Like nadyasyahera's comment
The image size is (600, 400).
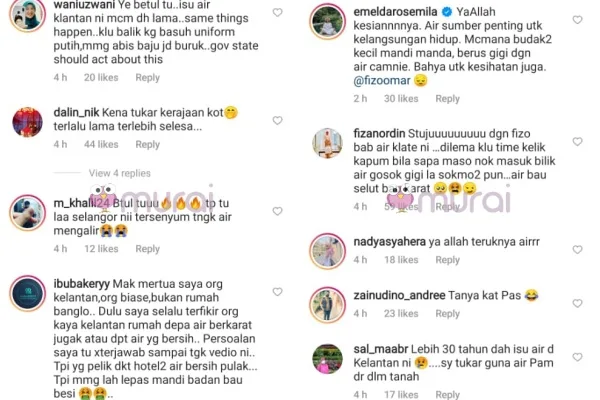(x=577, y=250)
